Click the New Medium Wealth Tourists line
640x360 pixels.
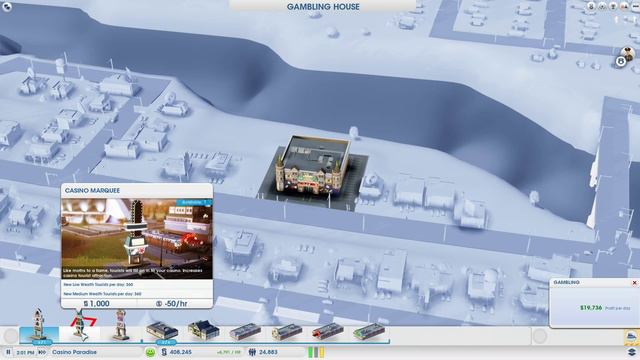102,293
